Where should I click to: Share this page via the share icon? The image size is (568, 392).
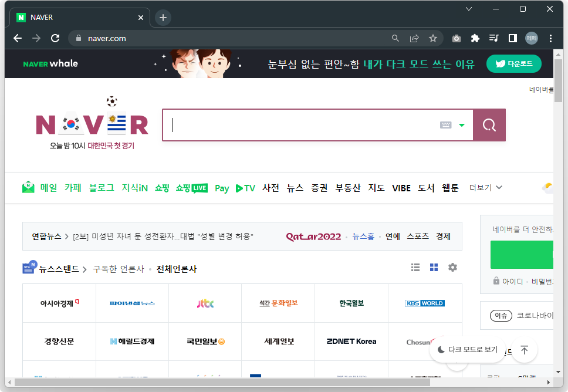tap(414, 38)
